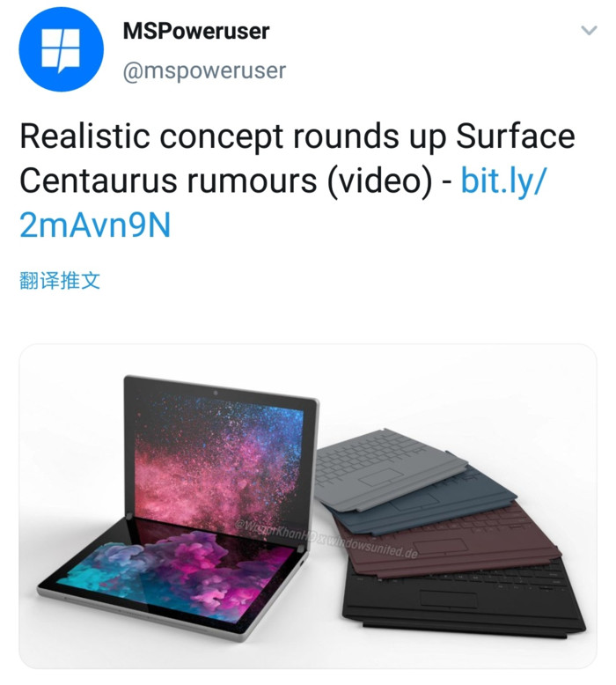Open the Surface Centaurus concept image
Screen dimensions: 616x685
(x=308, y=506)
